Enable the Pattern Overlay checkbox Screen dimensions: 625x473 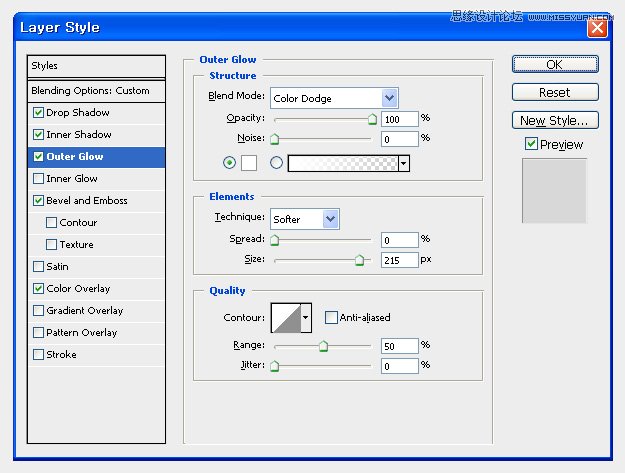point(38,332)
